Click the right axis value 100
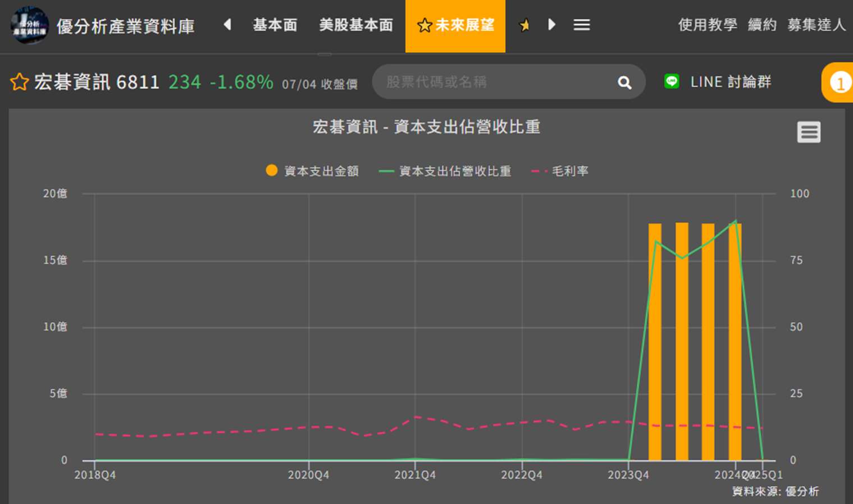The height and width of the screenshot is (504, 853). click(x=800, y=194)
